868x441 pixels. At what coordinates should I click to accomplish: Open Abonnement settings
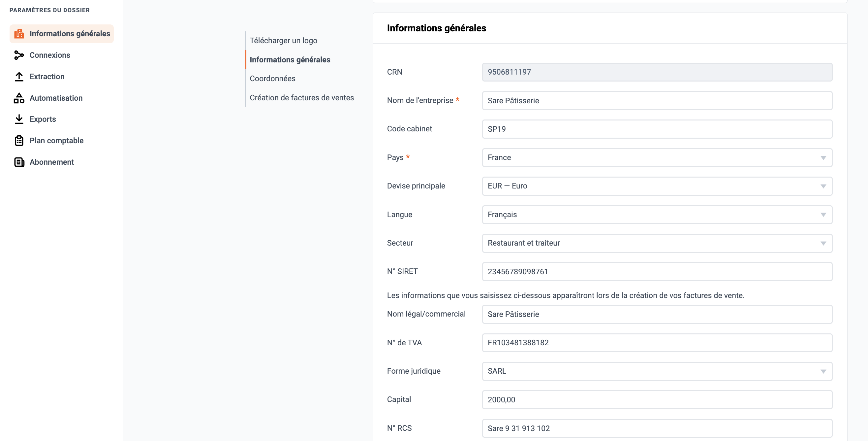coord(51,162)
